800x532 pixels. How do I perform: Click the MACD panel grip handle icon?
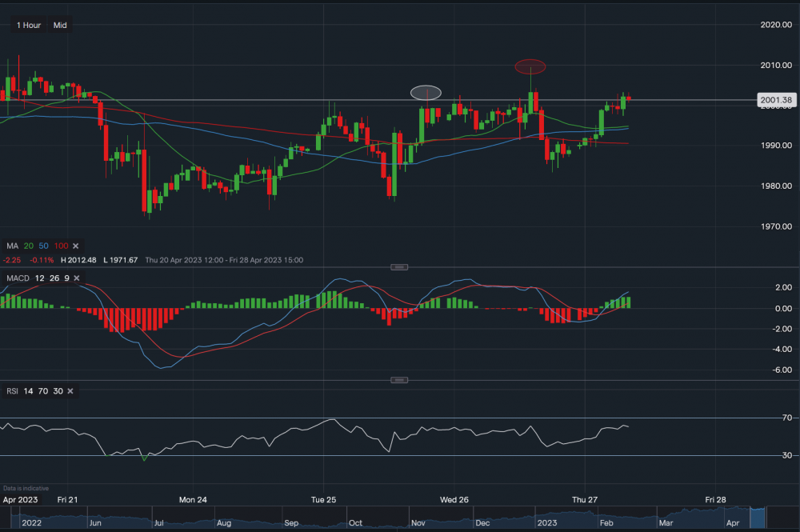click(x=398, y=266)
